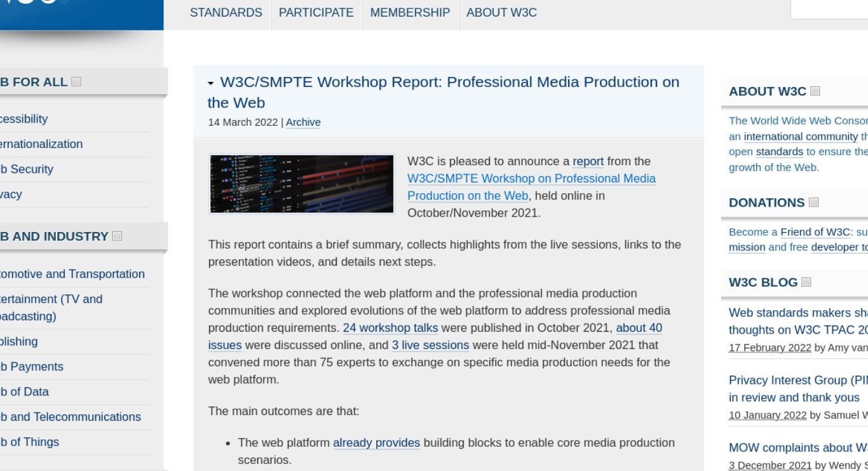
Task: Open the 3 live sessions link
Action: [x=430, y=345]
